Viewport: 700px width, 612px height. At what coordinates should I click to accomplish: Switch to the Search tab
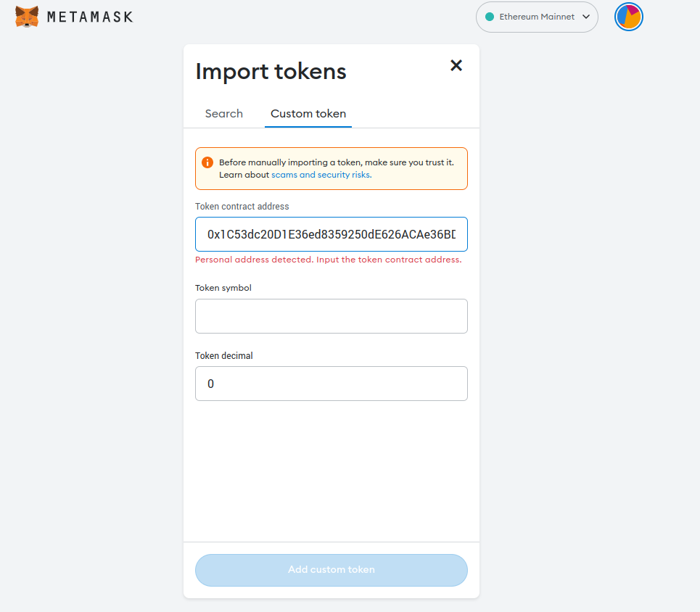223,114
